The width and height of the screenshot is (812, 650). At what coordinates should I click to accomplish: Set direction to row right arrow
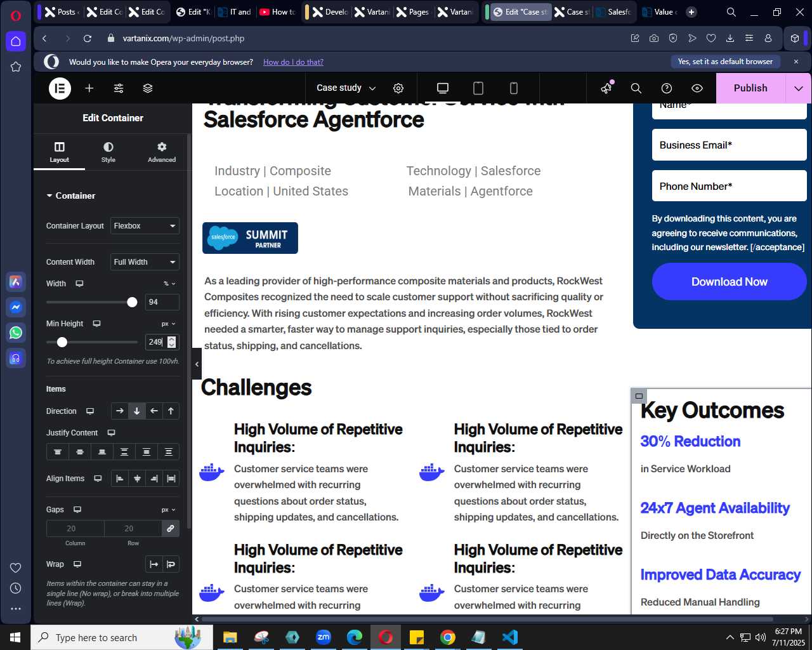(120, 411)
